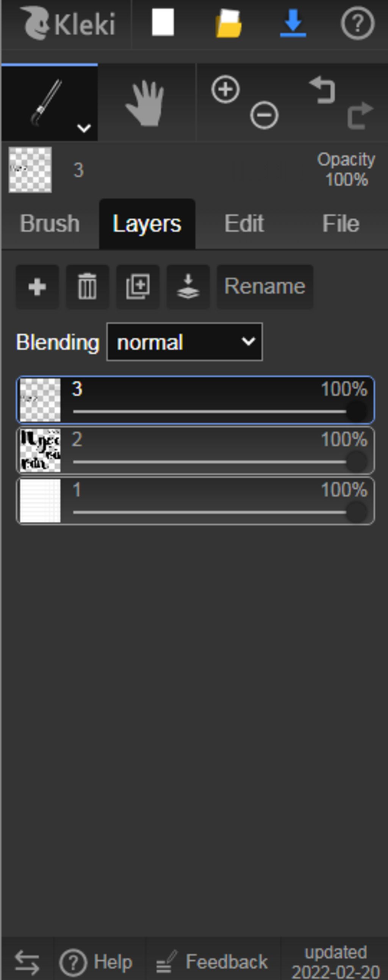Open the Blending mode dropdown

(185, 342)
